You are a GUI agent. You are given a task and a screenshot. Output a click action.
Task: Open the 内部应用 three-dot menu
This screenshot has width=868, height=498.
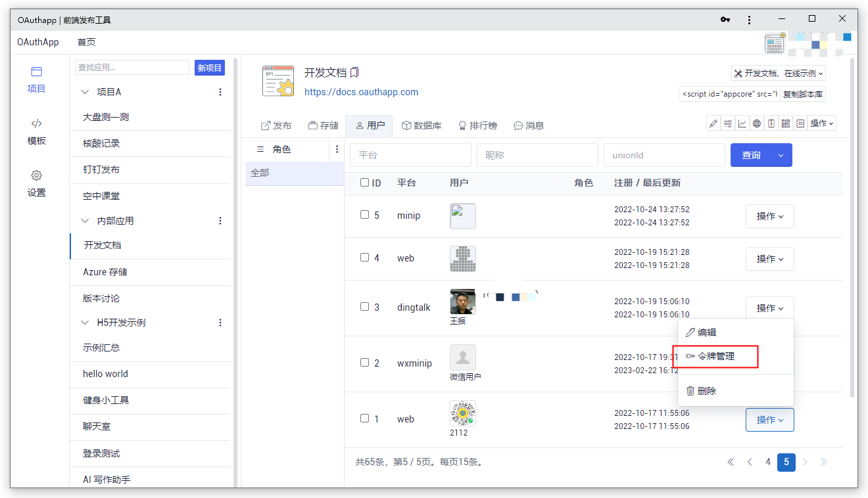pyautogui.click(x=220, y=221)
